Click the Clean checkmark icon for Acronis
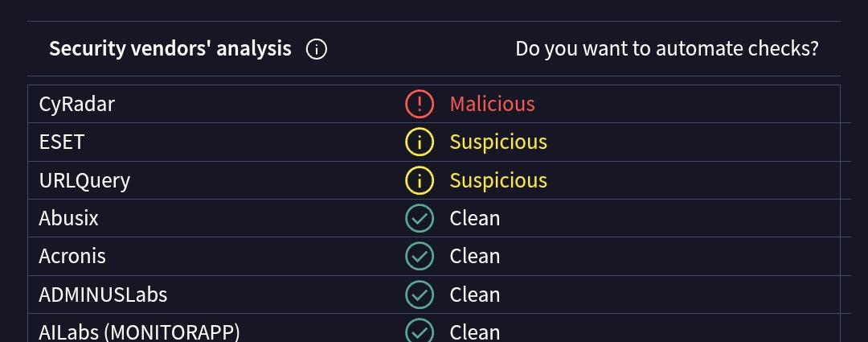The image size is (868, 342). click(419, 256)
